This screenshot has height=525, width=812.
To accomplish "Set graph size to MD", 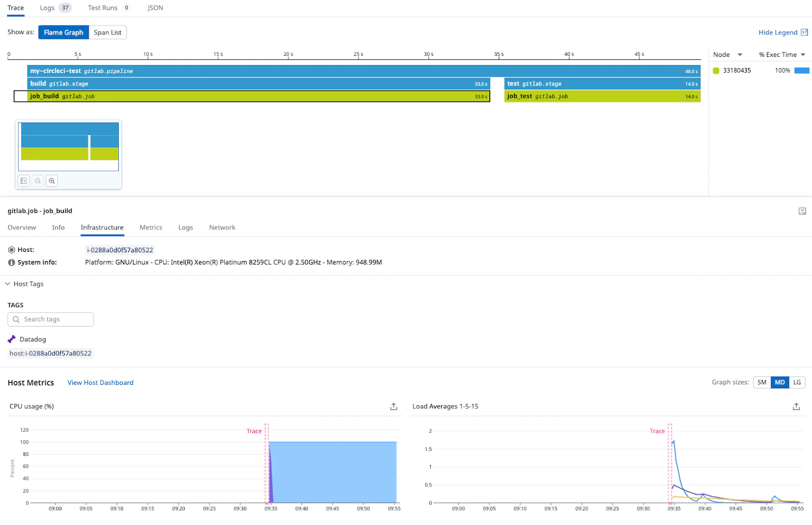I will click(780, 382).
